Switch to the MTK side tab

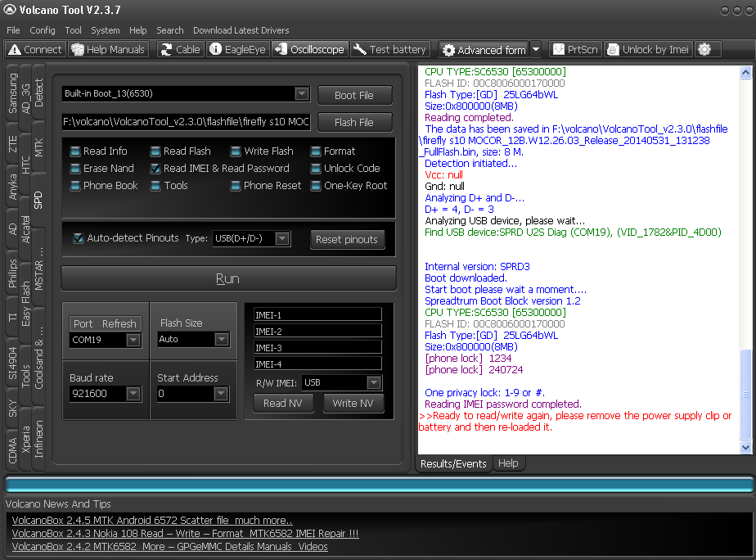pos(39,147)
